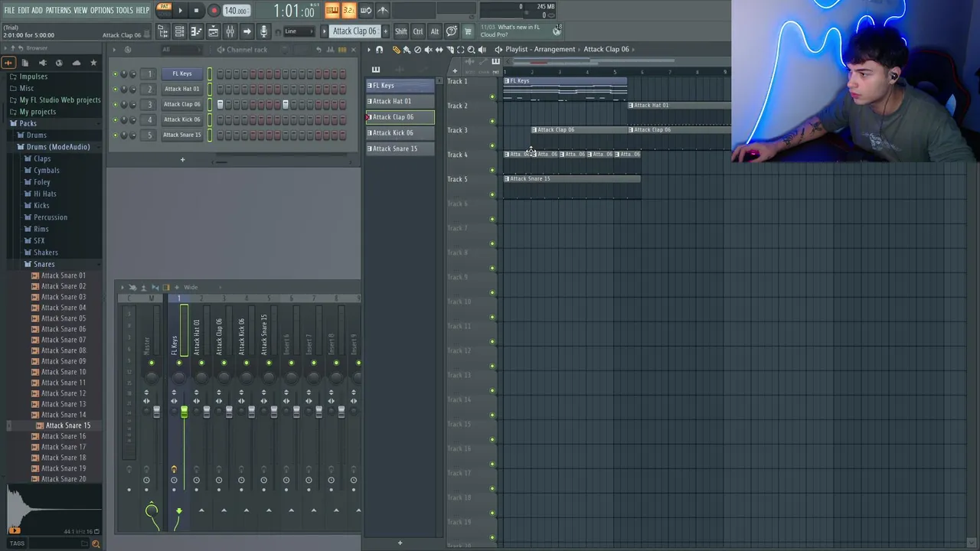Open the FILE menu
This screenshot has height=551, width=980.
(9, 10)
